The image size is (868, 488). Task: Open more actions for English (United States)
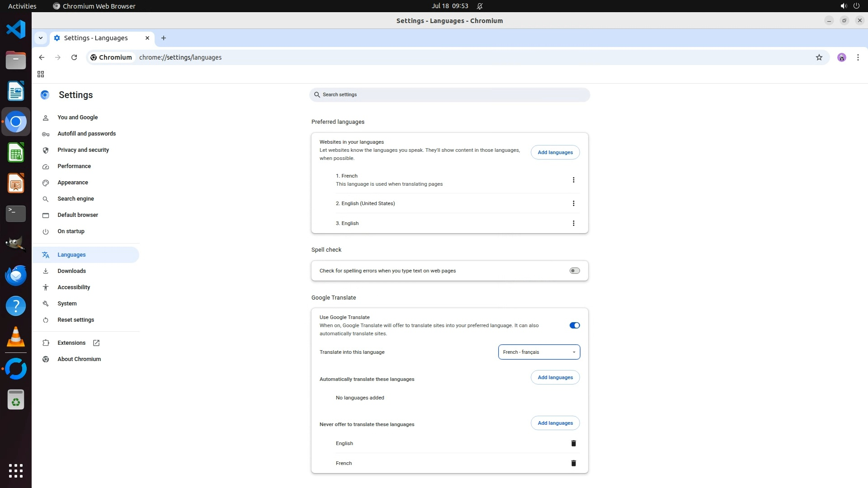tap(573, 203)
